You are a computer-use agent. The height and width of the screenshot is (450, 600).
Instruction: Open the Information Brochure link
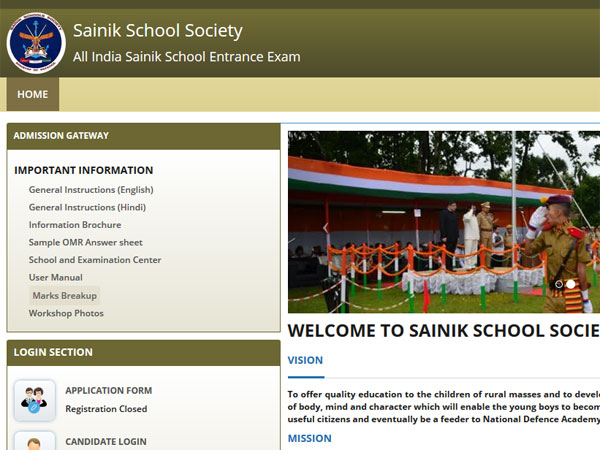click(x=75, y=225)
